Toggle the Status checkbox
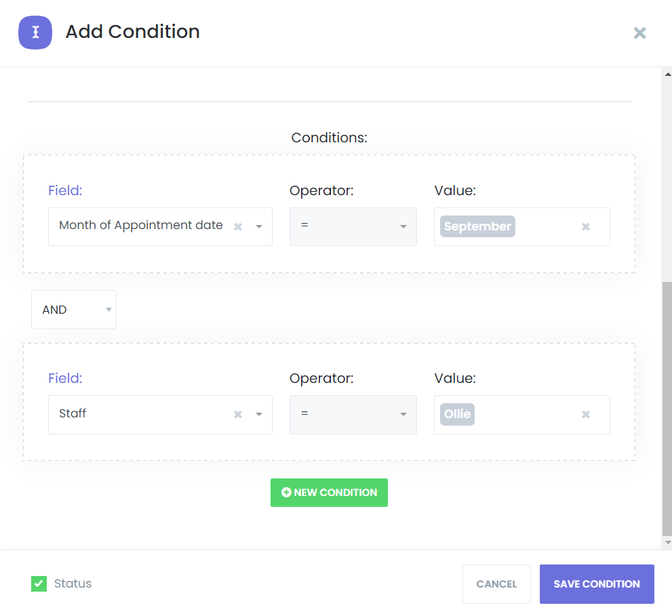The image size is (672, 616). click(x=39, y=583)
